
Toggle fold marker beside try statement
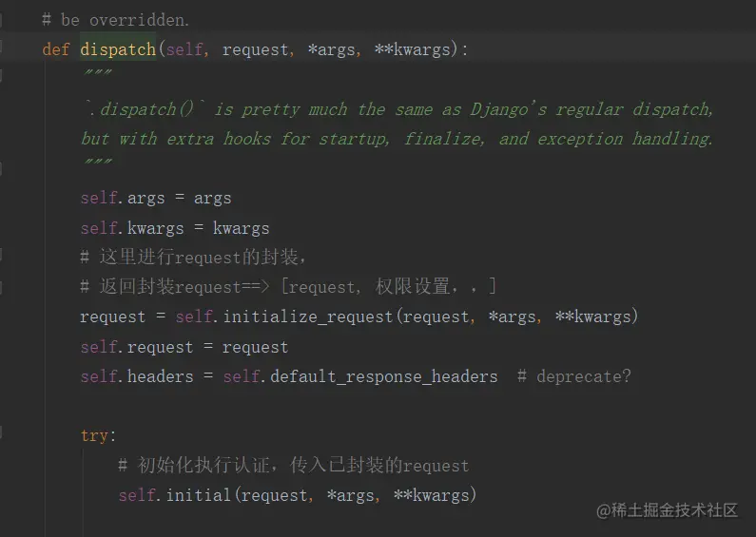pyautogui.click(x=1, y=432)
